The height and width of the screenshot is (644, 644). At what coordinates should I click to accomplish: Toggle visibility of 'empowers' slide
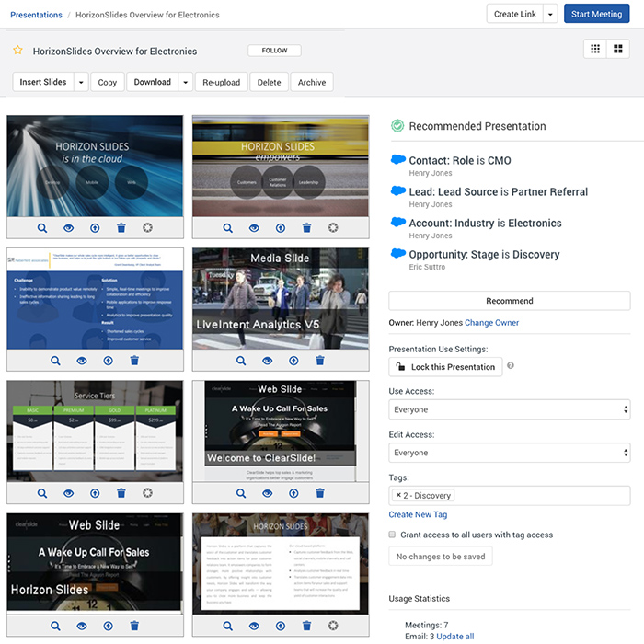pyautogui.click(x=254, y=228)
